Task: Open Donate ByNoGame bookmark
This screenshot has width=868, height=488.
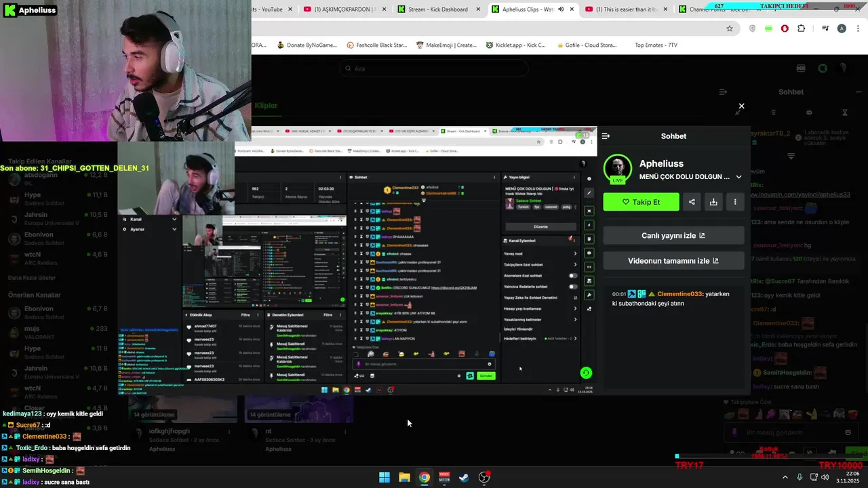Action: click(x=307, y=45)
